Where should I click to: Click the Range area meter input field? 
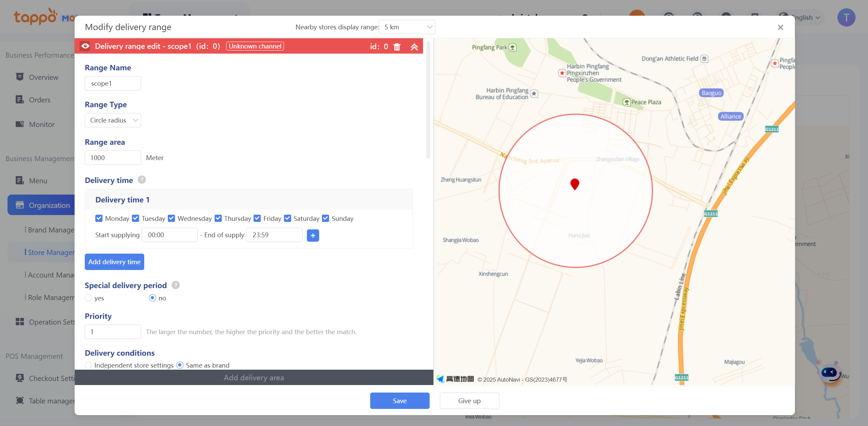[x=113, y=158]
